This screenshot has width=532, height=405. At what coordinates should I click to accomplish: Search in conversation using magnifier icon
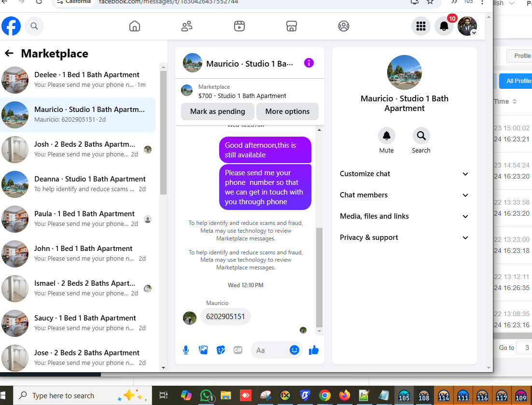(x=421, y=136)
